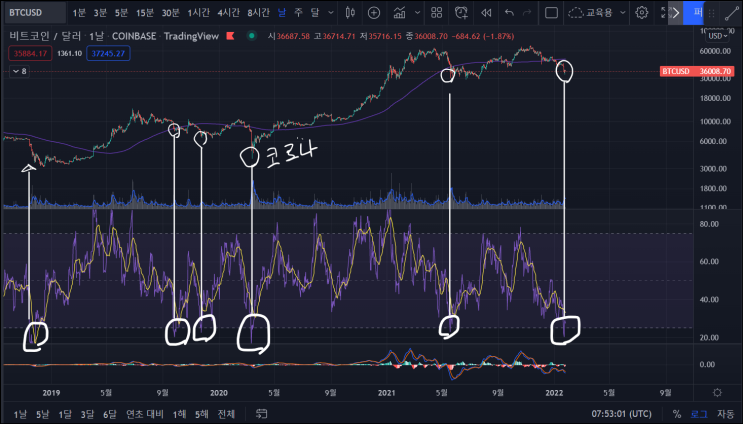Expand the indicators favorites dropdown arrow
The image size is (743, 424).
click(x=417, y=13)
